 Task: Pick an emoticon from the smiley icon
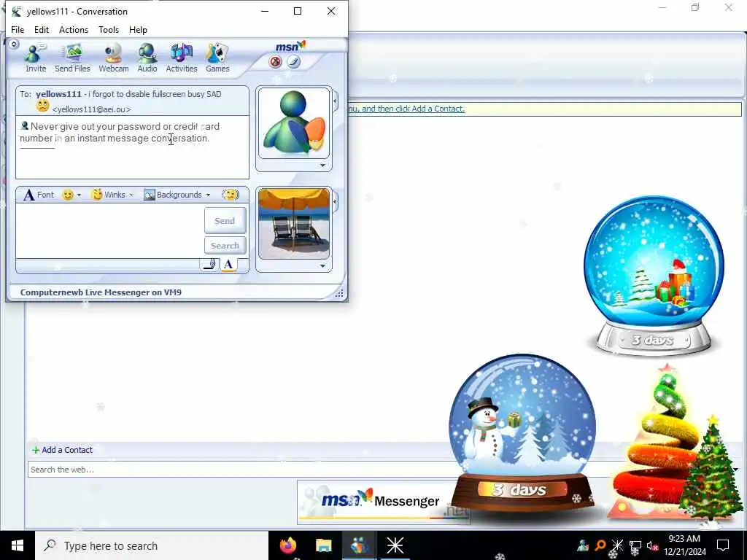pos(68,195)
